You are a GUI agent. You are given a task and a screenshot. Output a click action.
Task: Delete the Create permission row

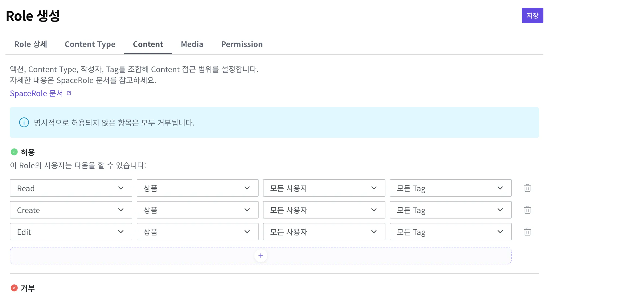(527, 210)
